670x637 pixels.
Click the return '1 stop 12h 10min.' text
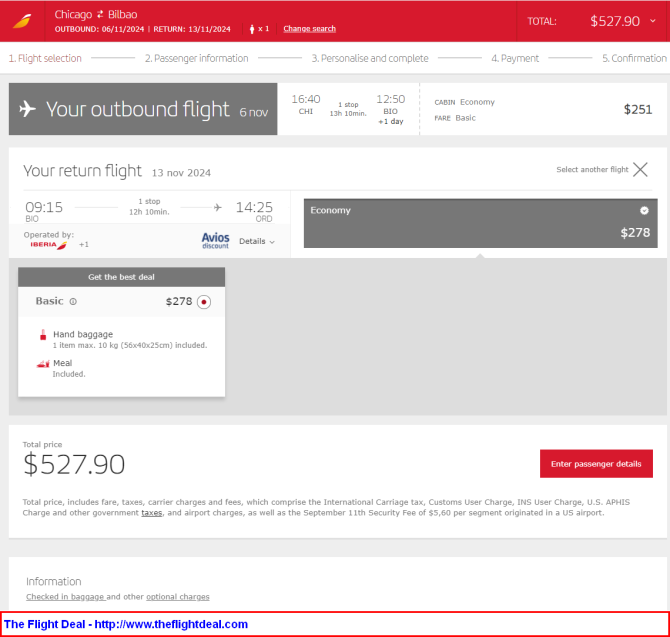(x=149, y=207)
